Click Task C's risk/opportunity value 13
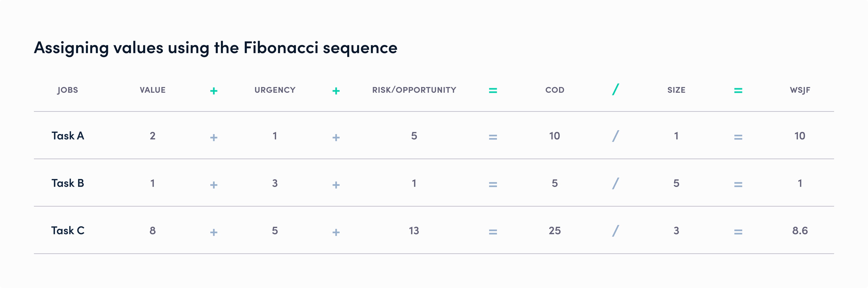Screen dimensions: 868x288 pos(414,231)
